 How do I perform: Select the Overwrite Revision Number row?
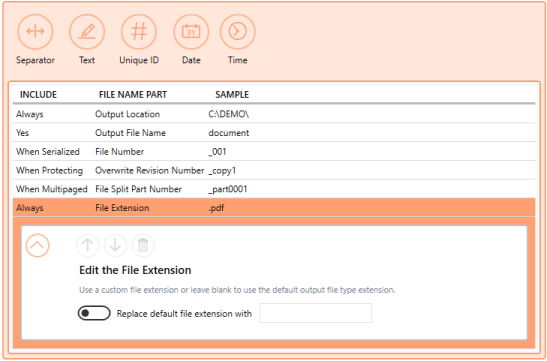tap(274, 171)
